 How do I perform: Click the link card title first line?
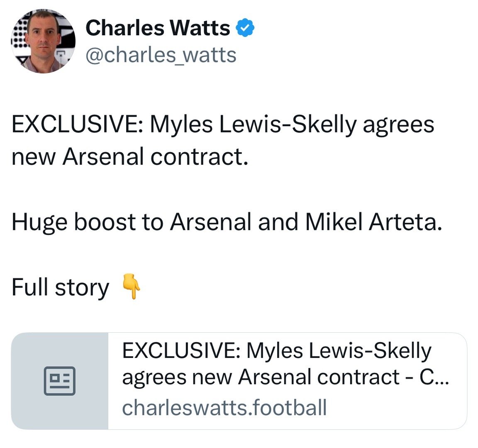pos(277,351)
